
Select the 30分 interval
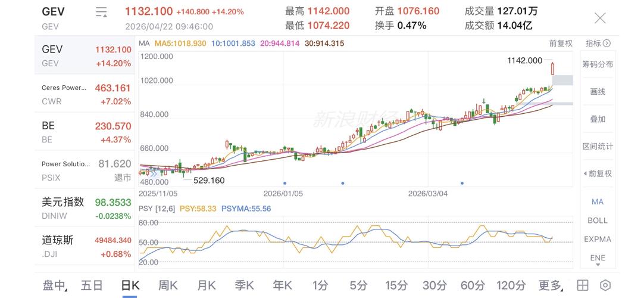click(x=434, y=285)
